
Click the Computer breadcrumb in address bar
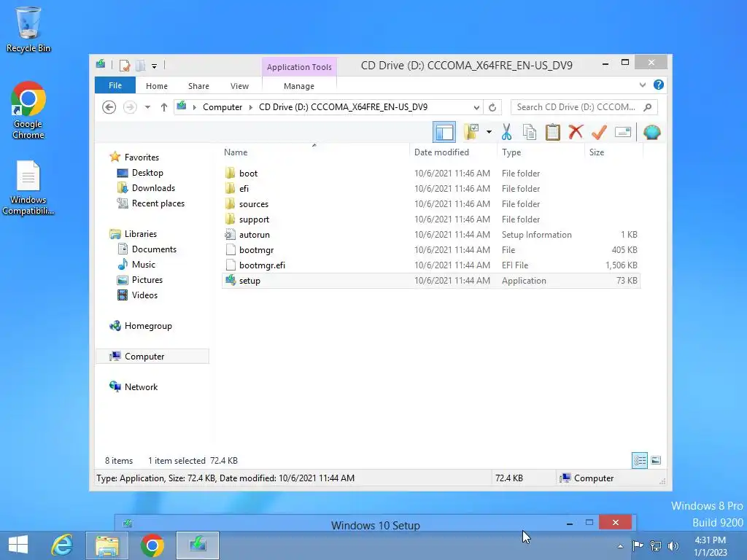point(222,107)
